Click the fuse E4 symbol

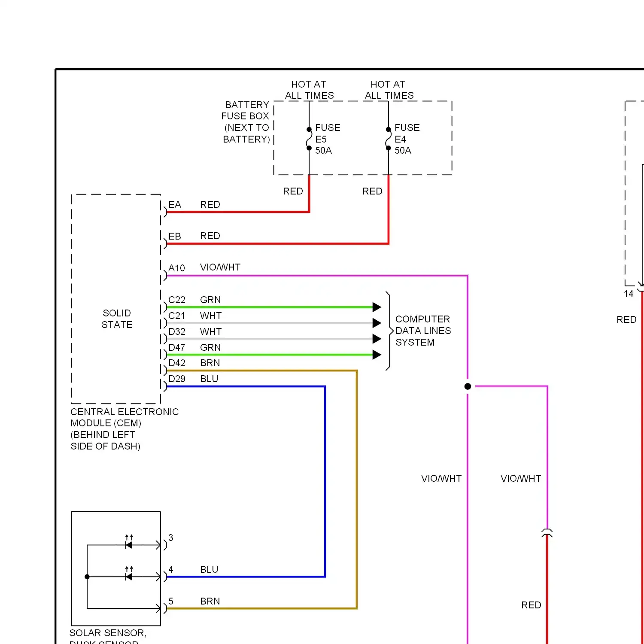click(388, 139)
